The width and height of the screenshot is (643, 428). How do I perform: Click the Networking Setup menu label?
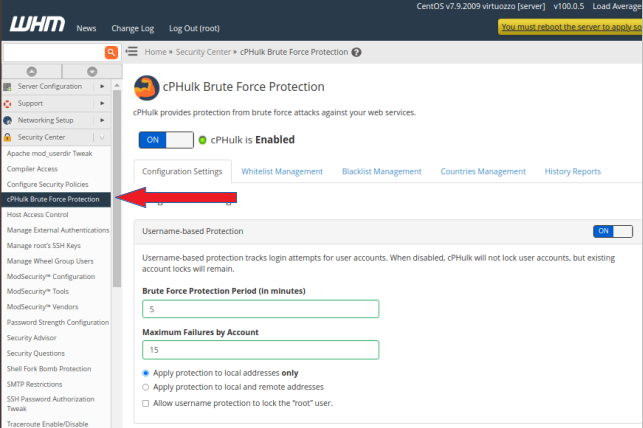click(x=46, y=120)
